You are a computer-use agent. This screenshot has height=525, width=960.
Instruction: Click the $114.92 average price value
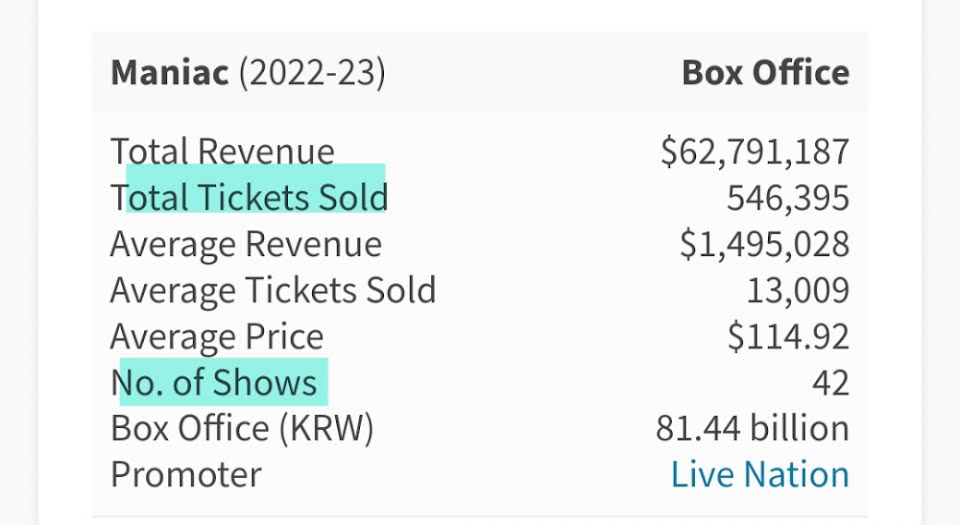point(788,336)
